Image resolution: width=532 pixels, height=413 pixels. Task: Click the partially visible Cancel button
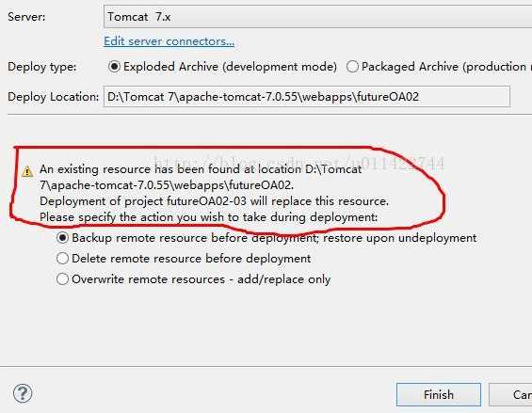coord(510,394)
